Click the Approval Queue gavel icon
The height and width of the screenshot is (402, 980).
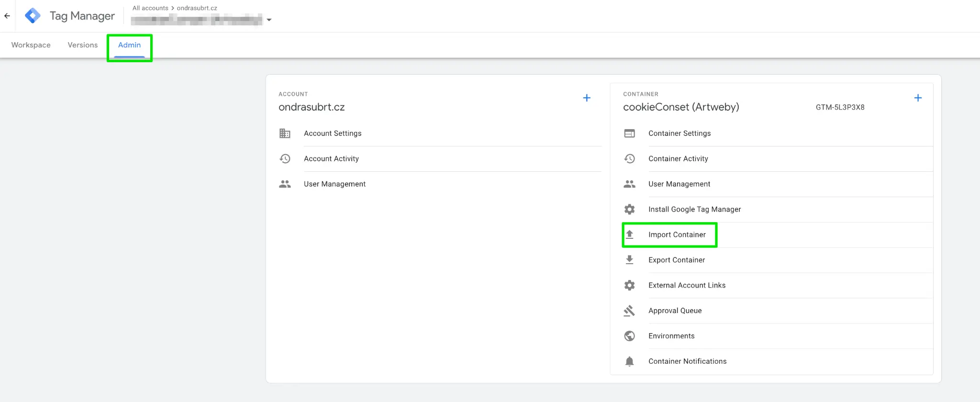click(629, 311)
